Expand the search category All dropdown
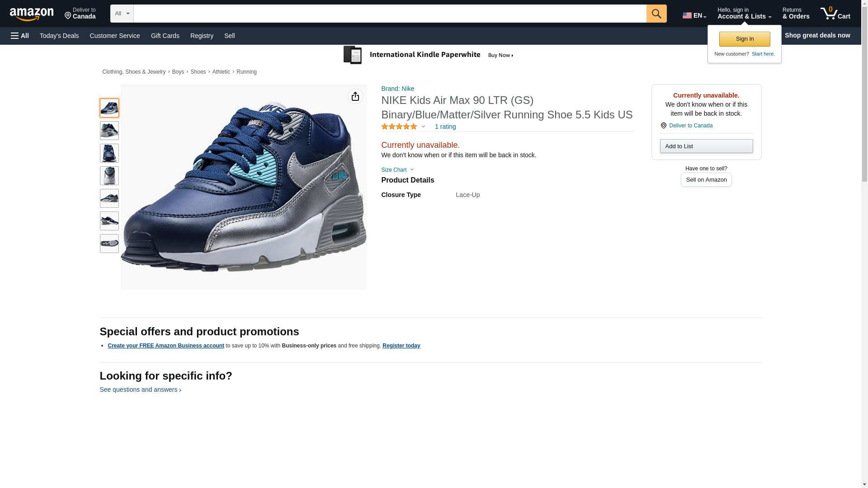This screenshot has width=868, height=488. [x=122, y=14]
